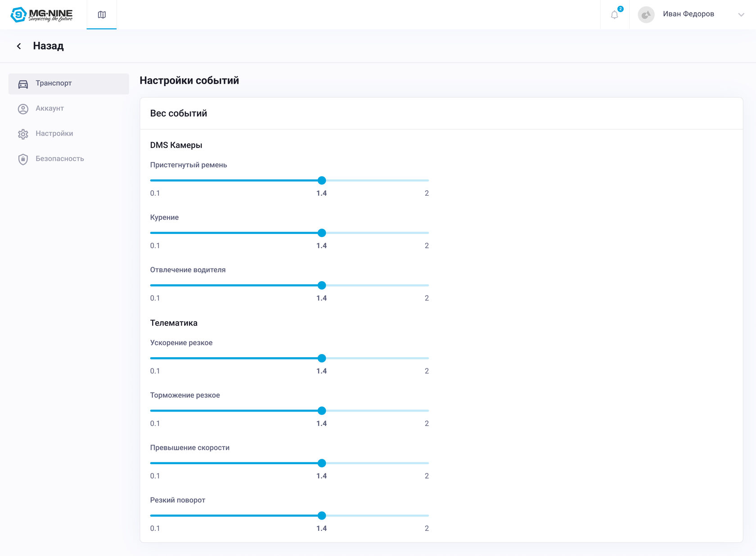
Task: Click the user avatar icon
Action: [x=646, y=15]
